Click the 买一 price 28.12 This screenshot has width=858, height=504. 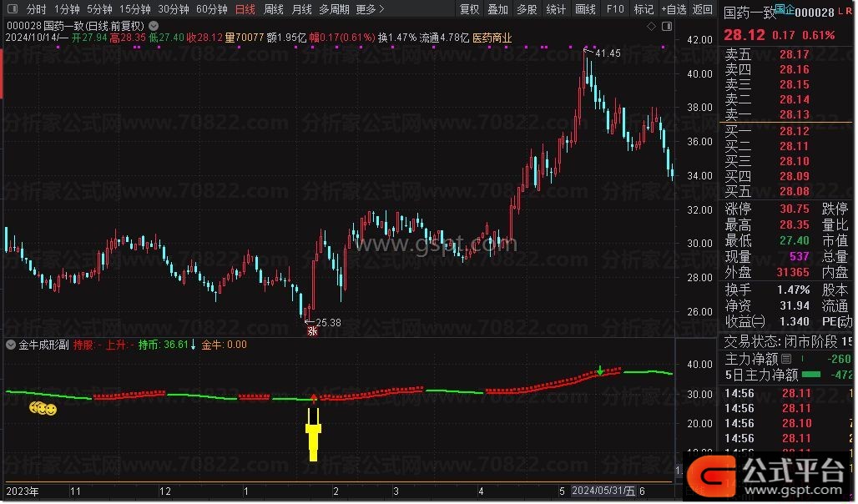click(794, 131)
